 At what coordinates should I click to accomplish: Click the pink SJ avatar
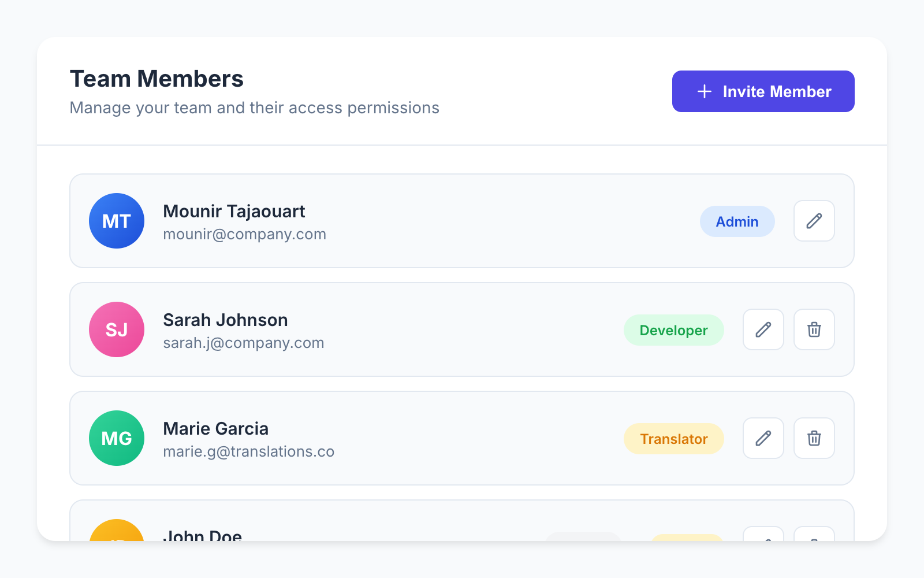click(117, 329)
